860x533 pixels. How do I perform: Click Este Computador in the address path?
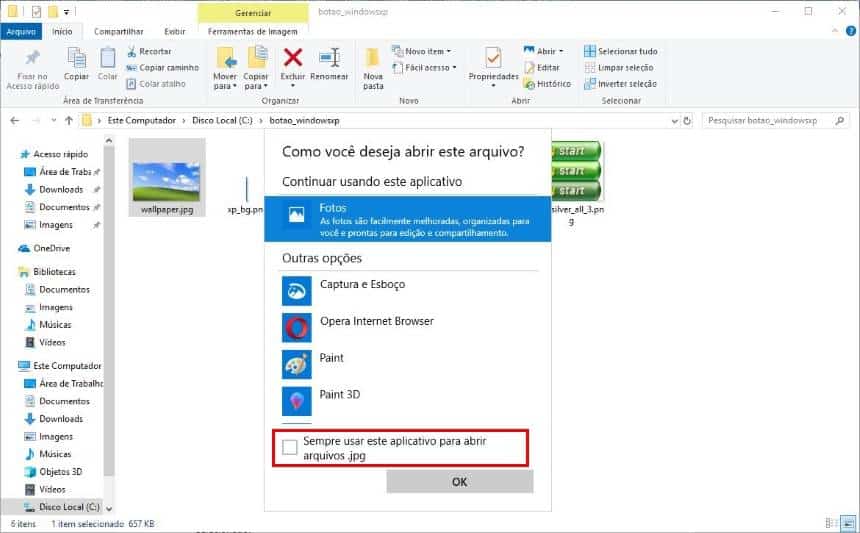[142, 120]
